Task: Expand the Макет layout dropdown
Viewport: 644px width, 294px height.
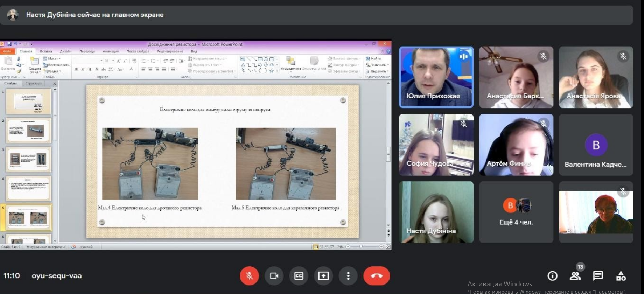Action: point(54,58)
